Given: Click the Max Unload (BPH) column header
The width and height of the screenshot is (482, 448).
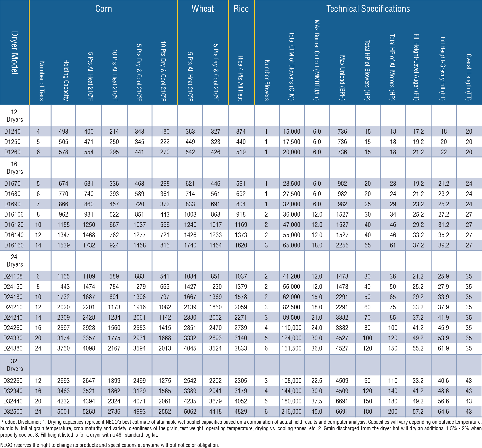Looking at the screenshot, I should pyautogui.click(x=342, y=78).
